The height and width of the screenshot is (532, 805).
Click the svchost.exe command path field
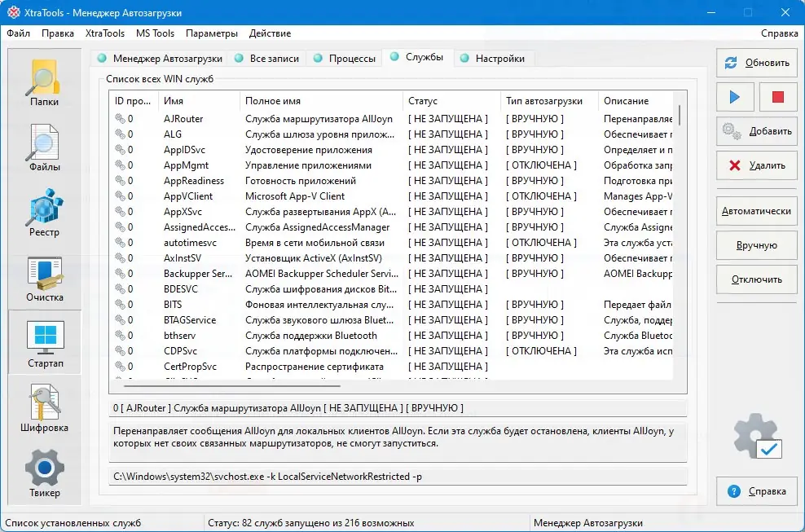click(x=398, y=477)
